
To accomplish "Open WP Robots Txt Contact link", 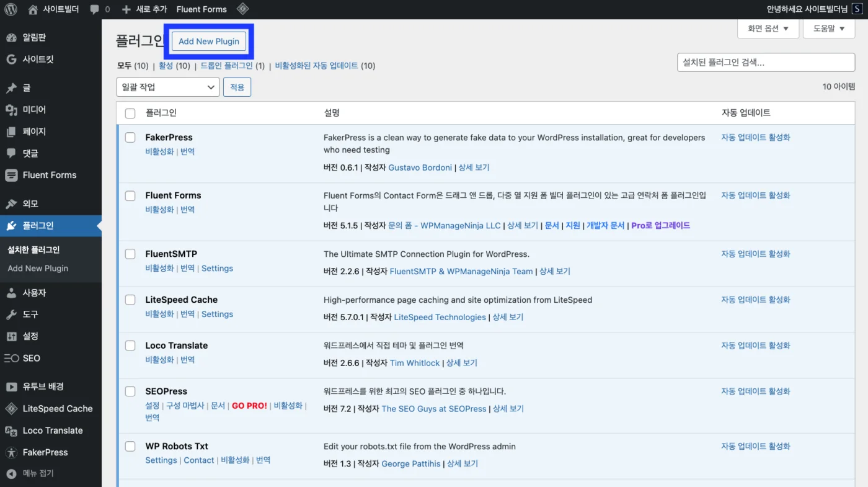I will click(x=199, y=460).
